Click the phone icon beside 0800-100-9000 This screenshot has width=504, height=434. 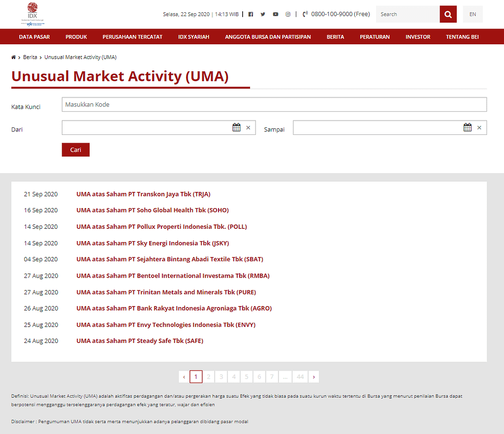pyautogui.click(x=305, y=14)
